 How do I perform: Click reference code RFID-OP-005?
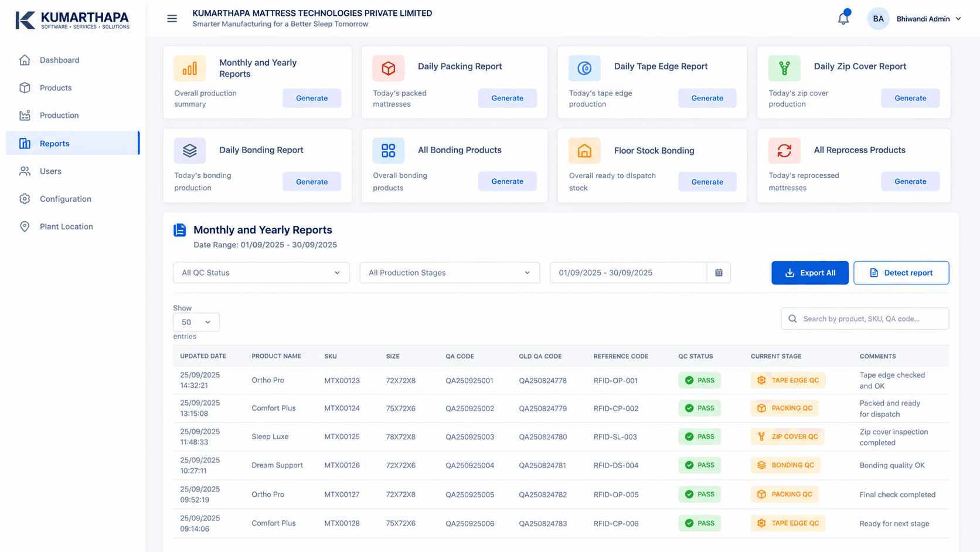point(616,495)
